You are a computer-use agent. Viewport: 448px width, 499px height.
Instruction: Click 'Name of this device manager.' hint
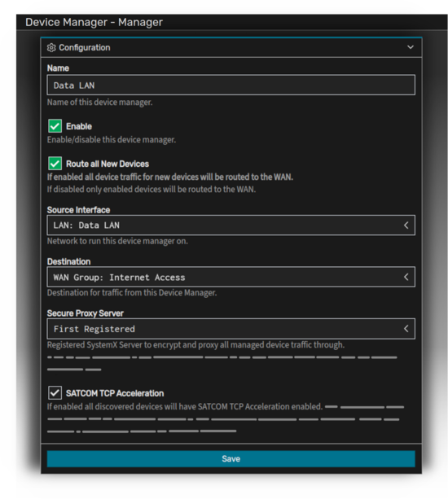tap(99, 102)
